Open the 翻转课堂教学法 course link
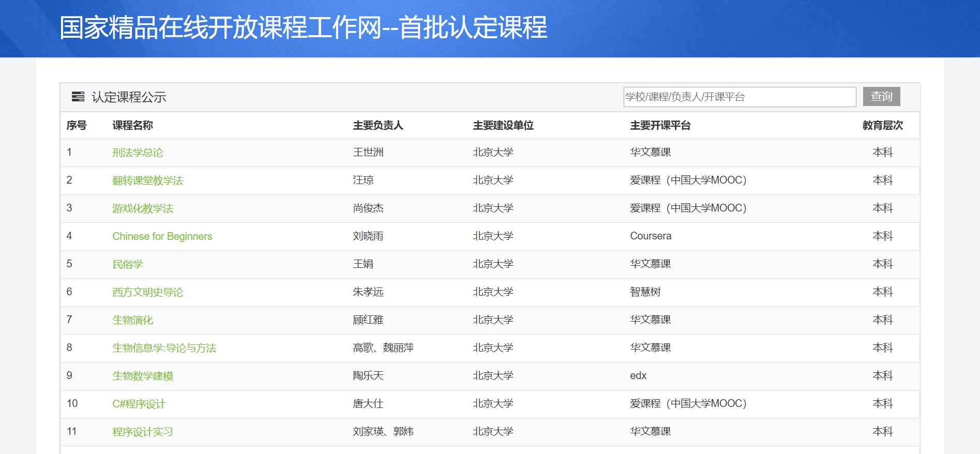This screenshot has height=454, width=980. (148, 180)
